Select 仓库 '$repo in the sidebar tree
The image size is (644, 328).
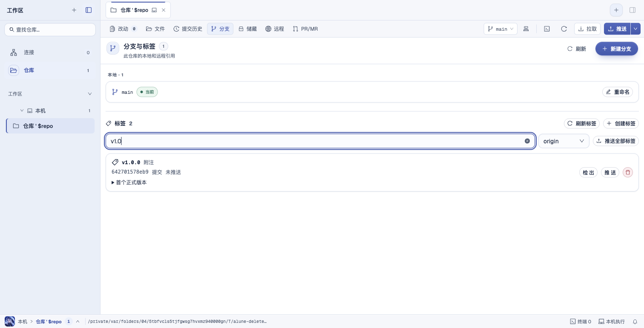coord(50,126)
